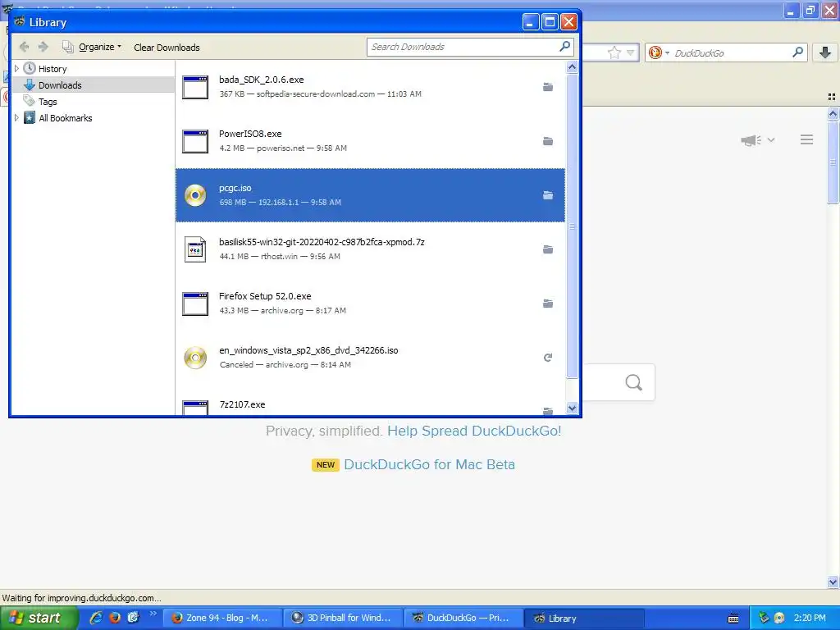840x630 pixels.
Task: Expand the megaphone dropdown chevron
Action: [771, 139]
